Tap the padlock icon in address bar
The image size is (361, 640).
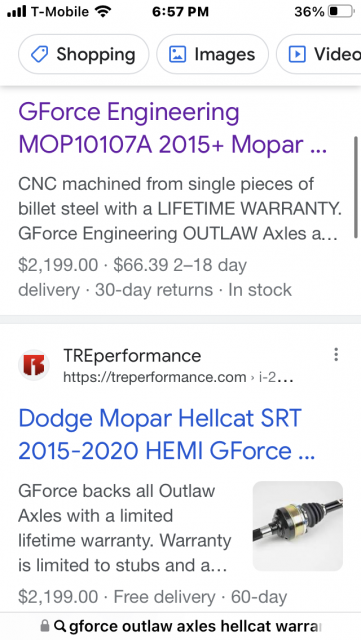pyautogui.click(x=45, y=626)
